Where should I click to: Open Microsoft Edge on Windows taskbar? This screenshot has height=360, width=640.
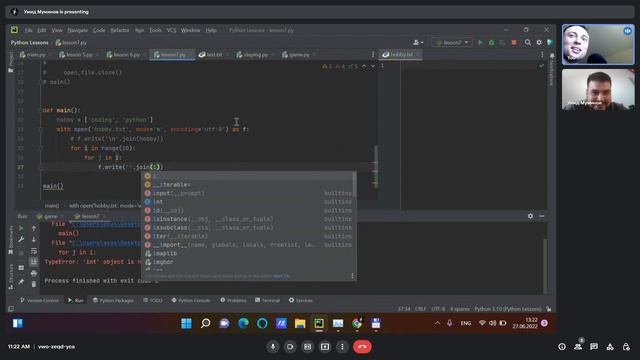[243, 324]
